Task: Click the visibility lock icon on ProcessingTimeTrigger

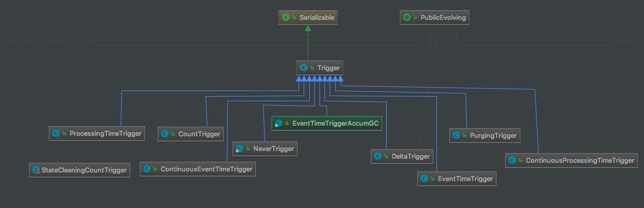Action: coord(65,134)
